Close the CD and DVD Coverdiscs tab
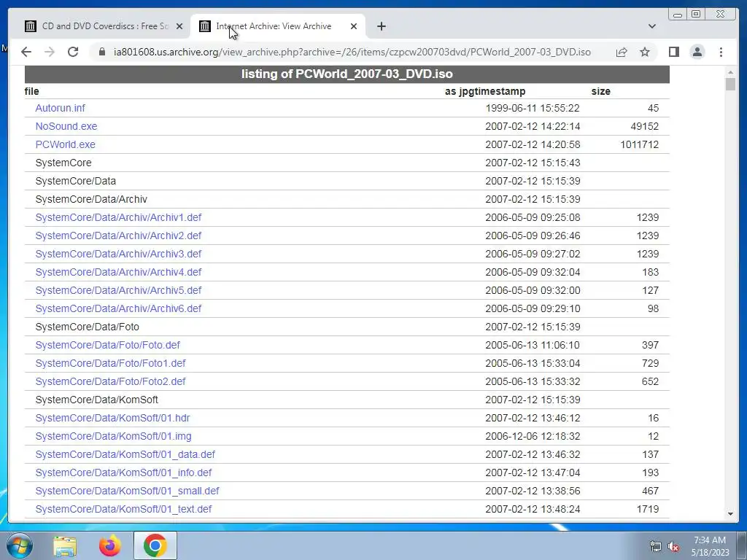 (179, 26)
